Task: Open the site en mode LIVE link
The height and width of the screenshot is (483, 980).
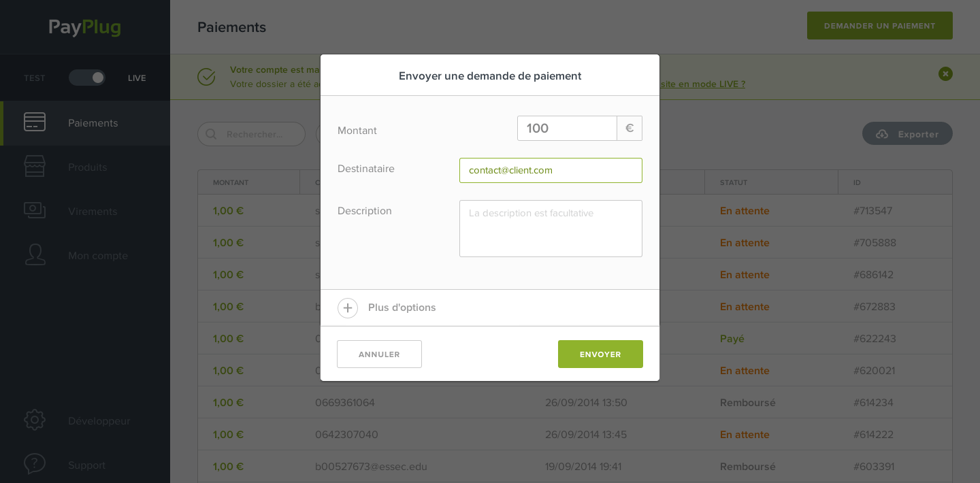Action: click(x=701, y=84)
